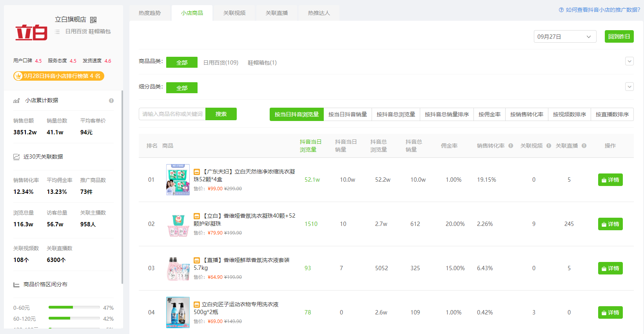Sort by 按当日抖音浏览量

297,114
